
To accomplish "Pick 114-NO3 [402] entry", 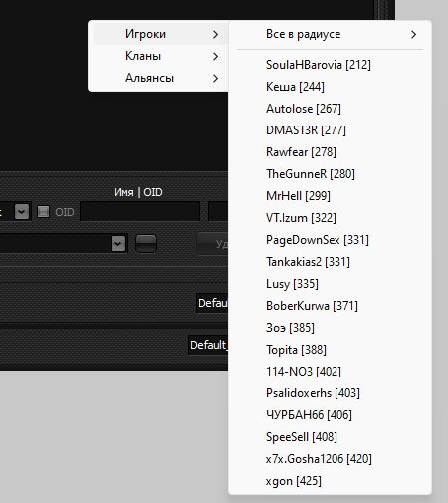I will tap(330, 372).
